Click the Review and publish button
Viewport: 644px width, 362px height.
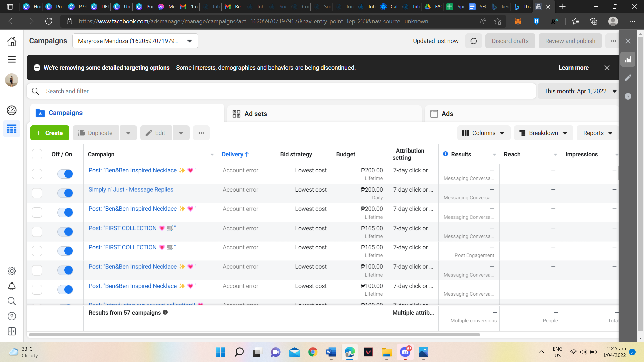(x=570, y=41)
